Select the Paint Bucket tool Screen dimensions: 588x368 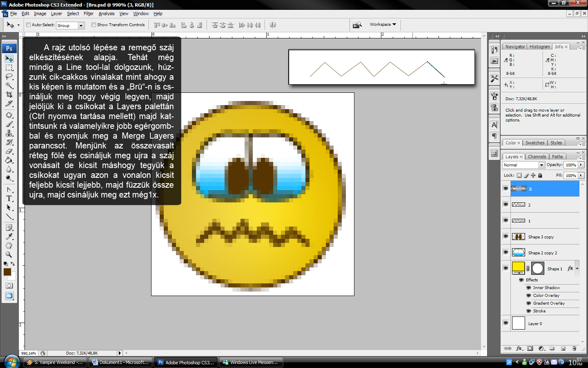9,160
